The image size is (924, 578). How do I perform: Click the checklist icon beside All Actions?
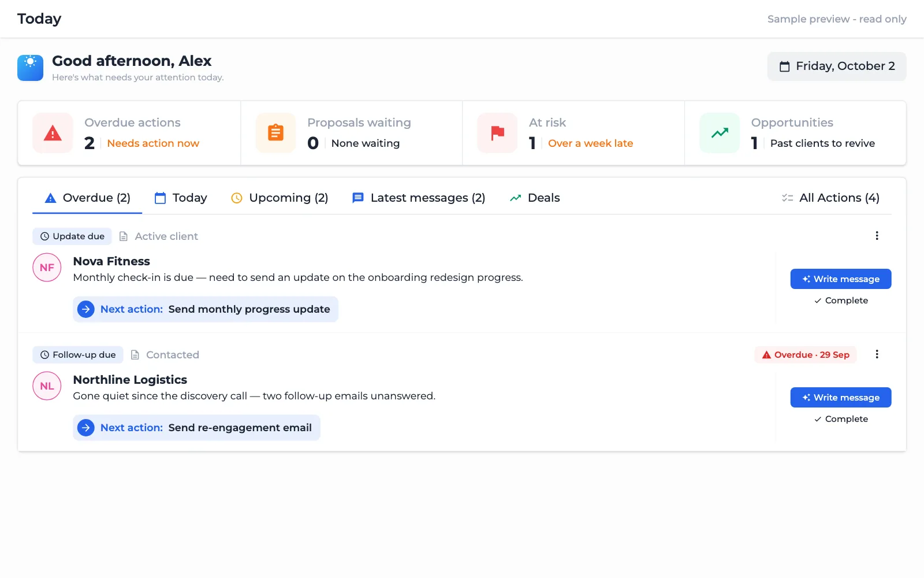[x=787, y=198]
